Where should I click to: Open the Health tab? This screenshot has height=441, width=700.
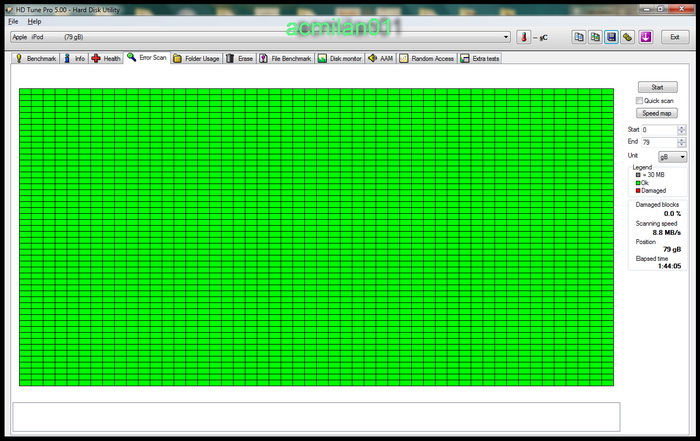pyautogui.click(x=106, y=59)
